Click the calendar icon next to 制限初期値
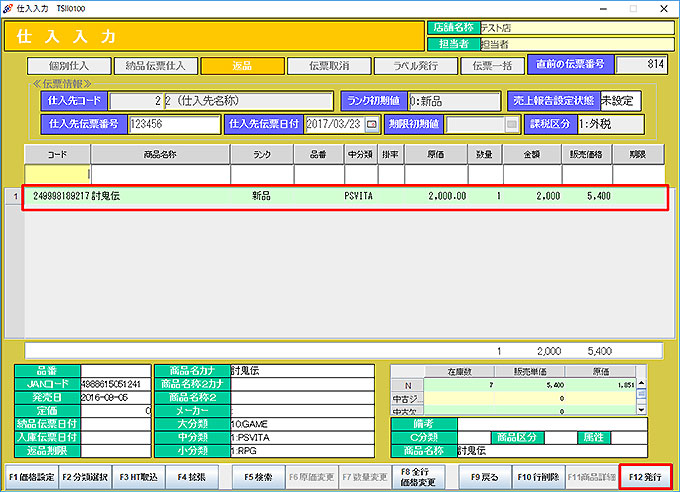Screen dimensions: 680x492 click(x=513, y=125)
